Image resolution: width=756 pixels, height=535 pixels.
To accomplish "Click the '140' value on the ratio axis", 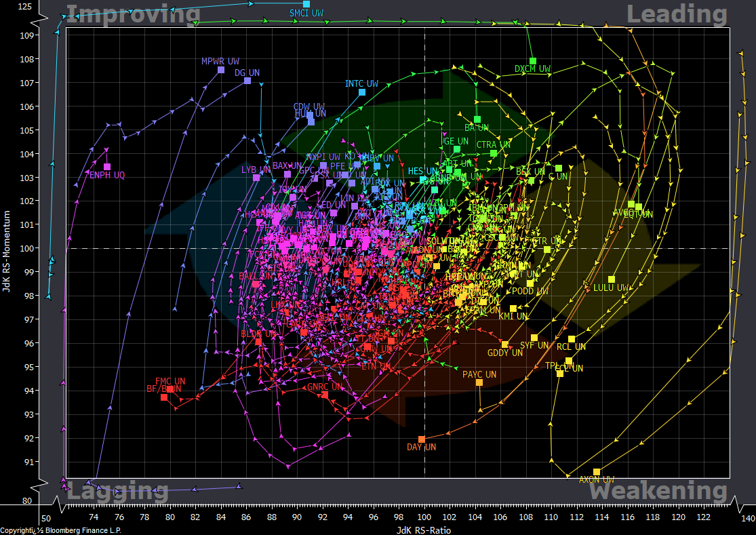I will click(x=748, y=519).
